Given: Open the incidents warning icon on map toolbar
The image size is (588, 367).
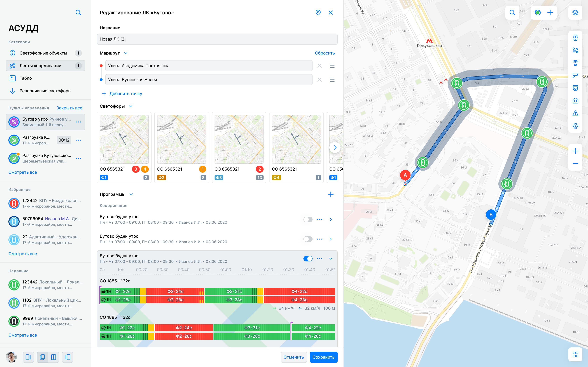Looking at the screenshot, I should click(575, 113).
